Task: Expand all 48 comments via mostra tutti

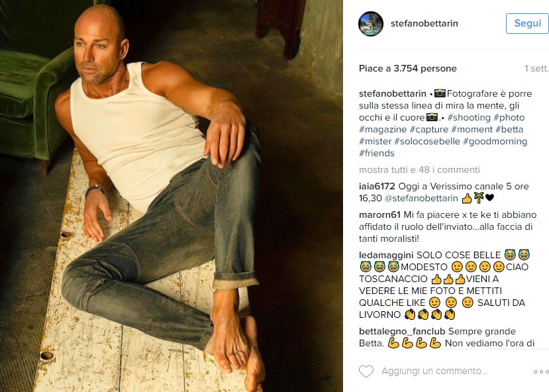Action: 419,170
